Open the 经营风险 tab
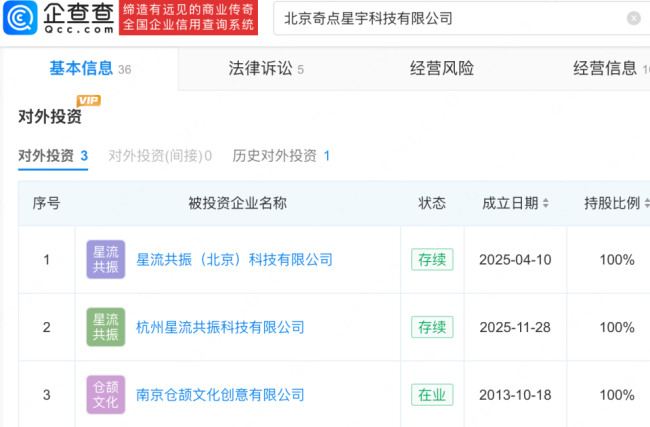Viewport: 650px width, 427px height. point(442,68)
